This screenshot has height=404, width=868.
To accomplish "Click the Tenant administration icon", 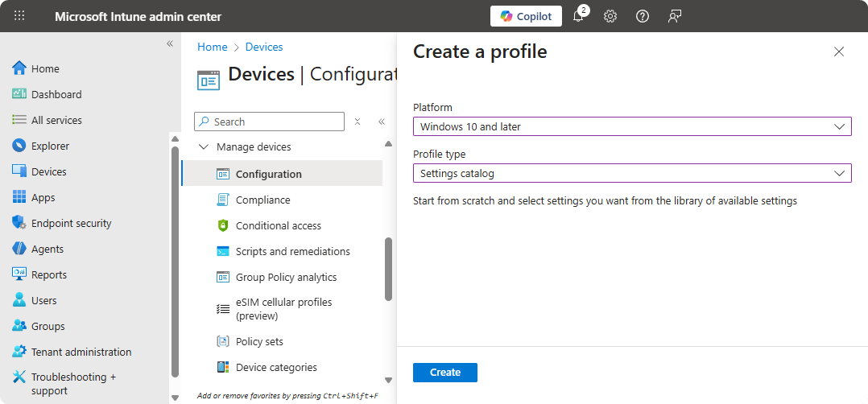I will (x=19, y=352).
